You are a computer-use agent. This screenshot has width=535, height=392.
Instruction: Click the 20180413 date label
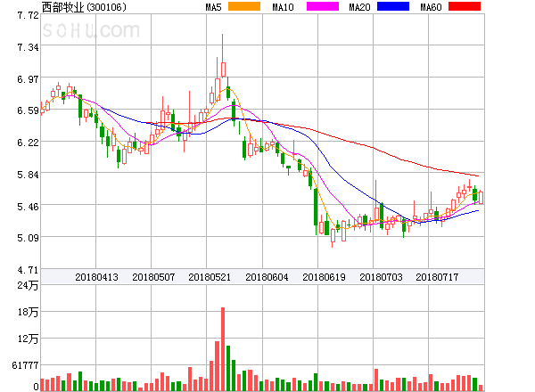tap(96, 277)
